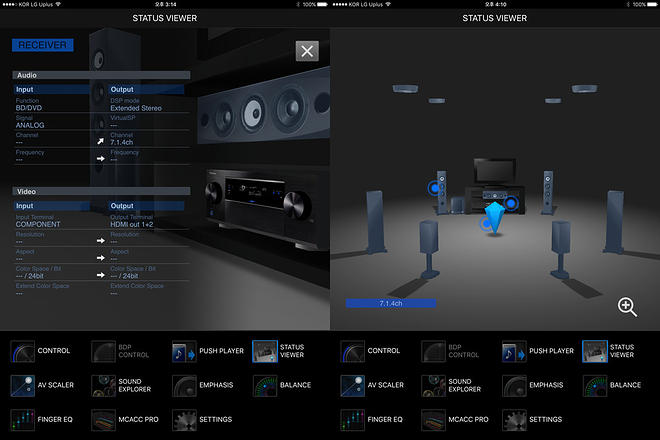
Task: Select Video Input column header
Action: 52,206
